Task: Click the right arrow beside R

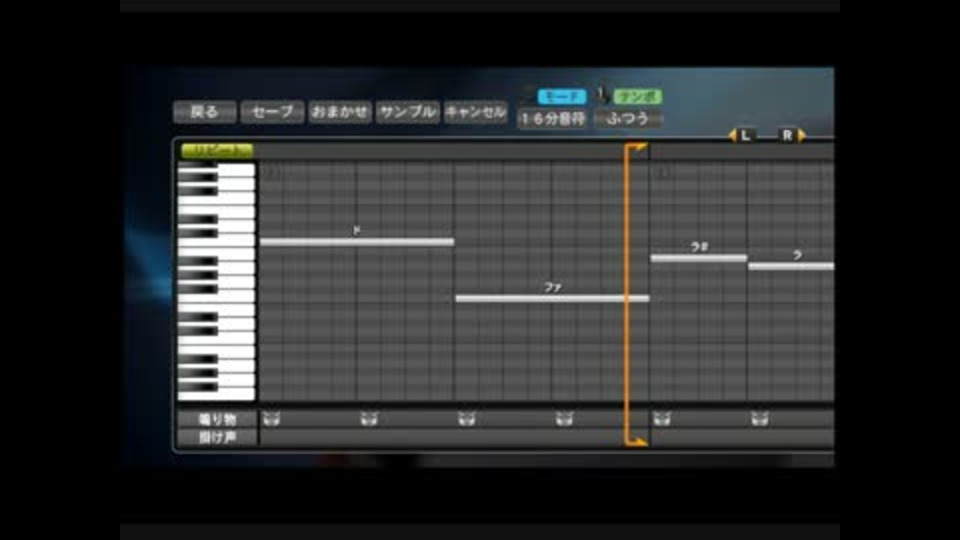Action: [802, 135]
